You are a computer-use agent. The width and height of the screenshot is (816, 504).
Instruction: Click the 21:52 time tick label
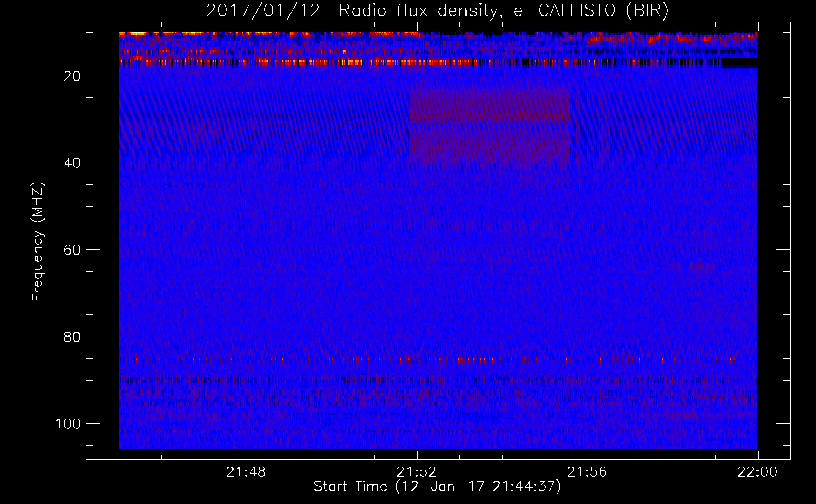417,472
